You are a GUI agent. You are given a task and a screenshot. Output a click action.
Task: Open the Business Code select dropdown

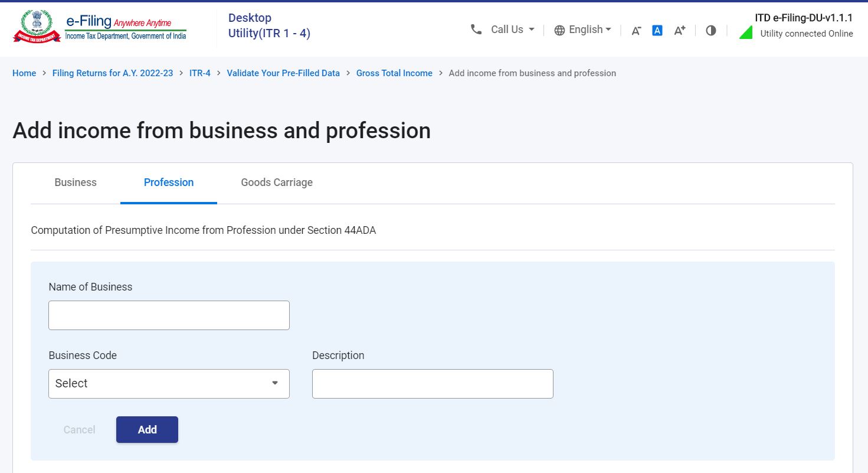pyautogui.click(x=169, y=383)
